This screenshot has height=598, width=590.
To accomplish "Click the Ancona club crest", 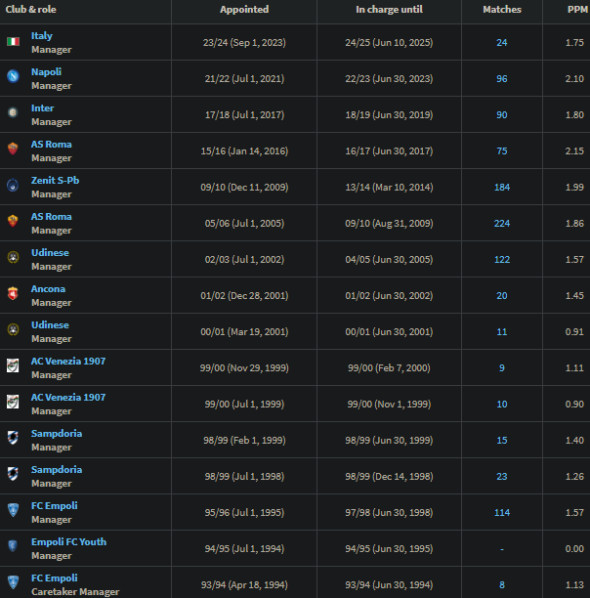I will (13, 293).
